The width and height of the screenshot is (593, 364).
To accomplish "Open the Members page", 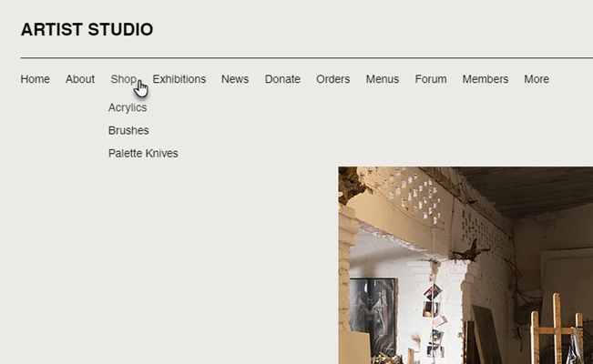I will tap(486, 79).
